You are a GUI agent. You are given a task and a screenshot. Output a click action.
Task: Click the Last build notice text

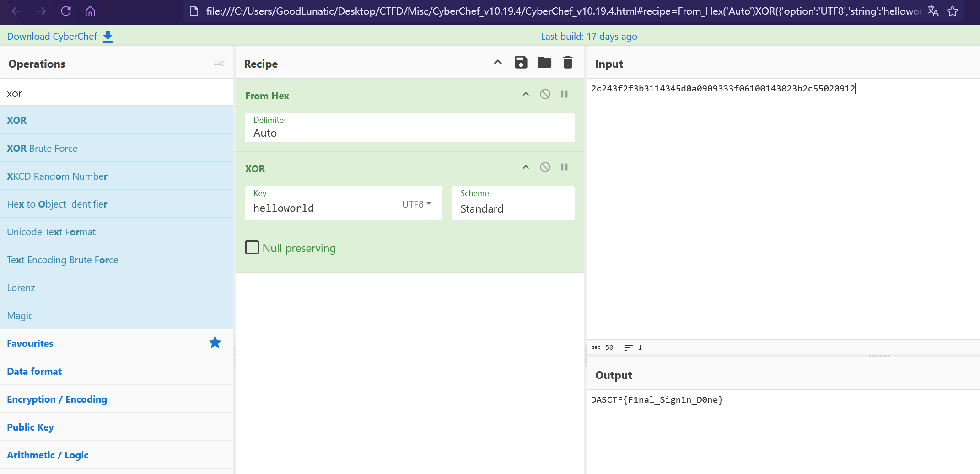click(589, 37)
